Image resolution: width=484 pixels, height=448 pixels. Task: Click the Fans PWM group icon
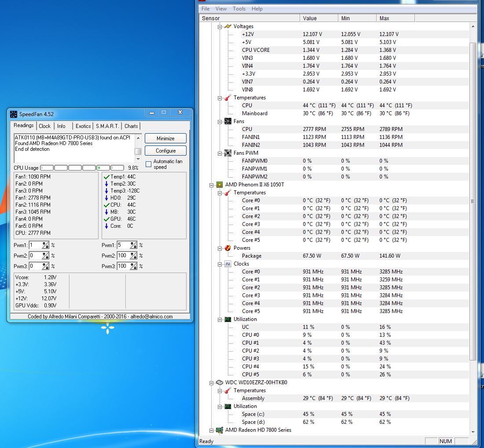[228, 153]
